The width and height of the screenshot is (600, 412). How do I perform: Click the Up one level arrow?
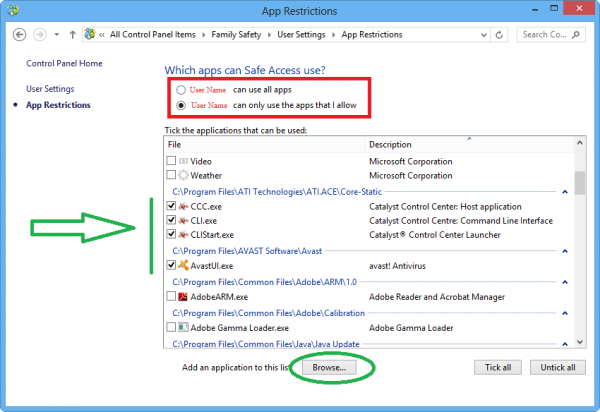(73, 35)
